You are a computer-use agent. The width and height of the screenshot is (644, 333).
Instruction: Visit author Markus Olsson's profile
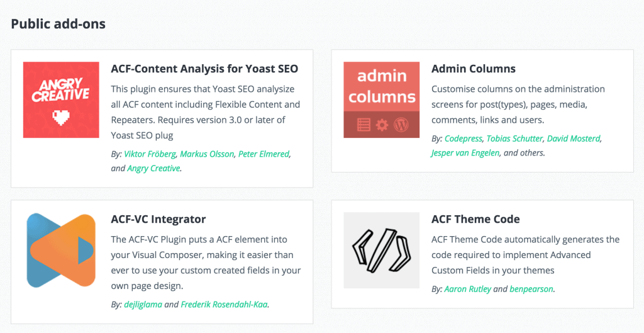[208, 154]
